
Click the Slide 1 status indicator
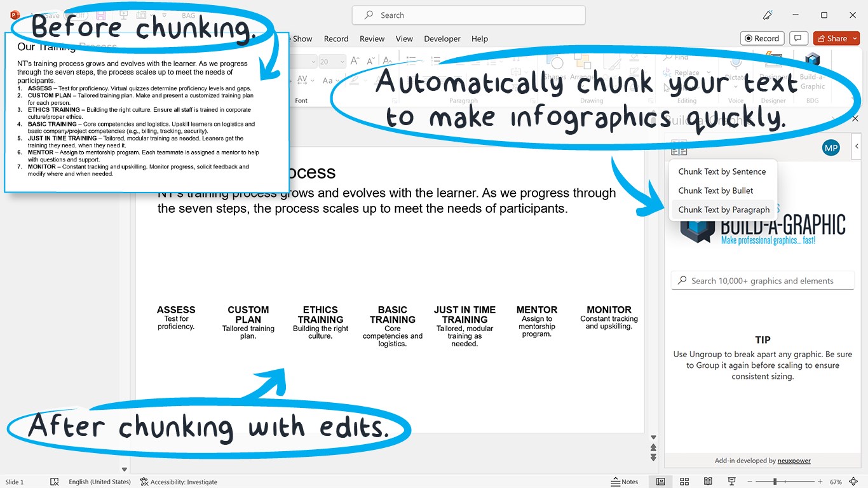coord(15,482)
